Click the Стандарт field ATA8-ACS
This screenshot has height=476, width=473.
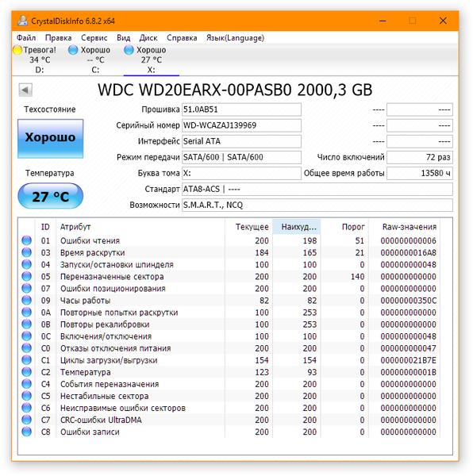pos(317,189)
